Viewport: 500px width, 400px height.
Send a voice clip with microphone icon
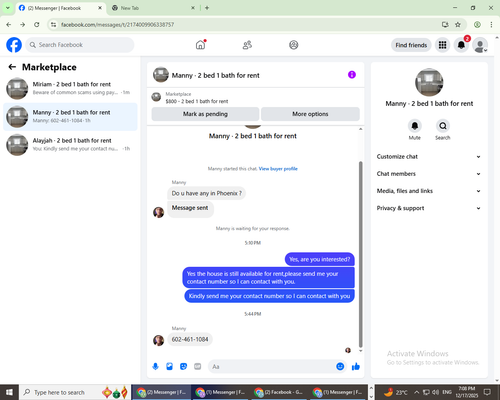coord(155,367)
